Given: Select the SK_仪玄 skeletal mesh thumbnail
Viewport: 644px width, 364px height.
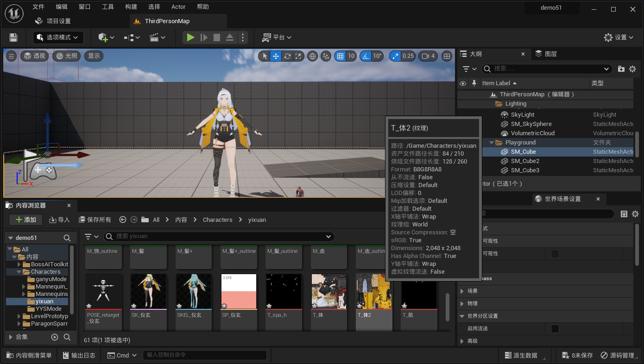Looking at the screenshot, I should pos(148,291).
